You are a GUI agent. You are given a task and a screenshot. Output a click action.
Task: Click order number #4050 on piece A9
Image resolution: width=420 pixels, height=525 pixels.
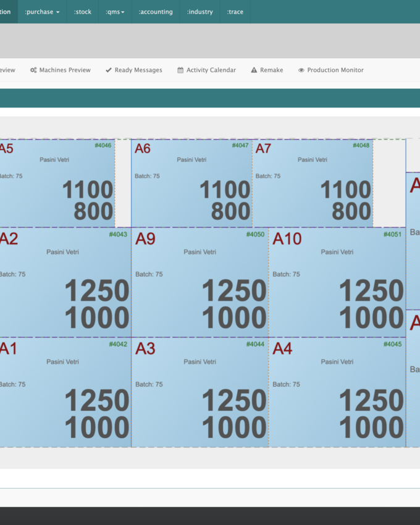pos(255,234)
